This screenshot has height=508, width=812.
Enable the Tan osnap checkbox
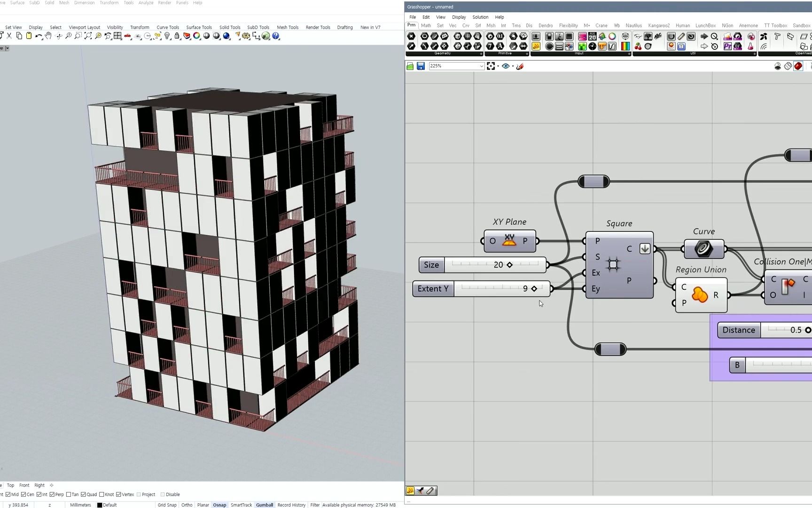pos(69,494)
